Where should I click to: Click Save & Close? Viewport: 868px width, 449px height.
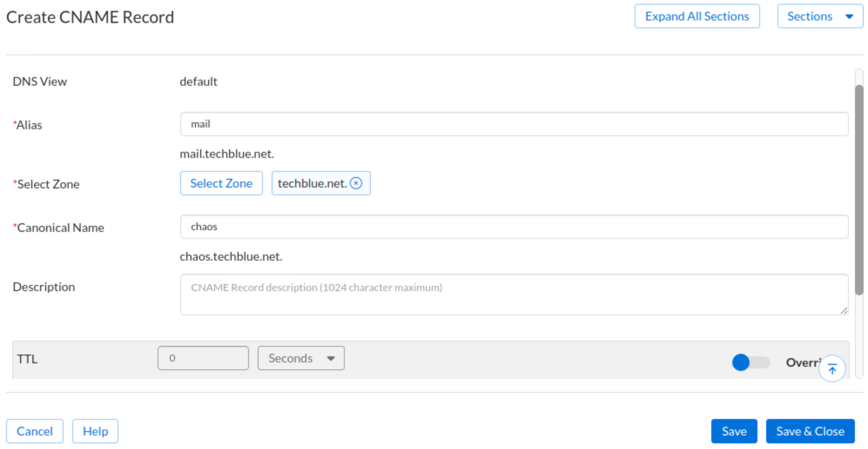tap(810, 431)
